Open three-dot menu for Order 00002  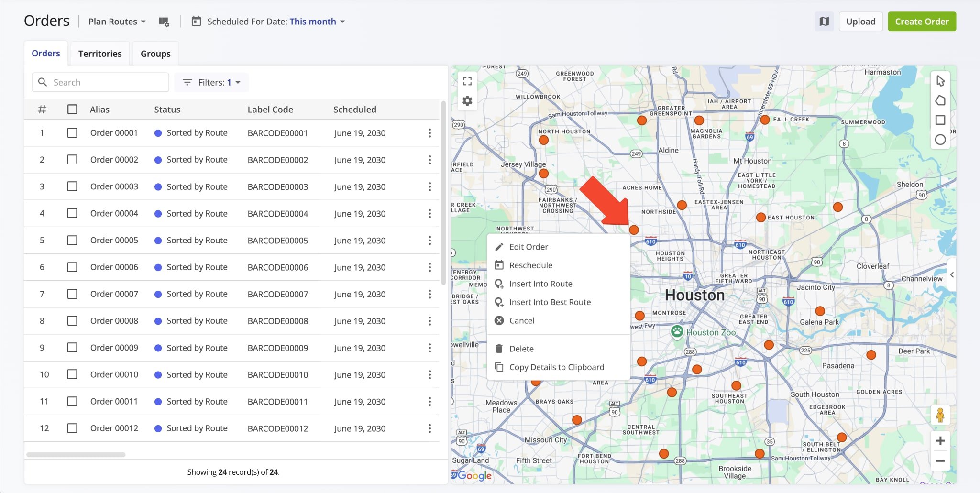[429, 160]
